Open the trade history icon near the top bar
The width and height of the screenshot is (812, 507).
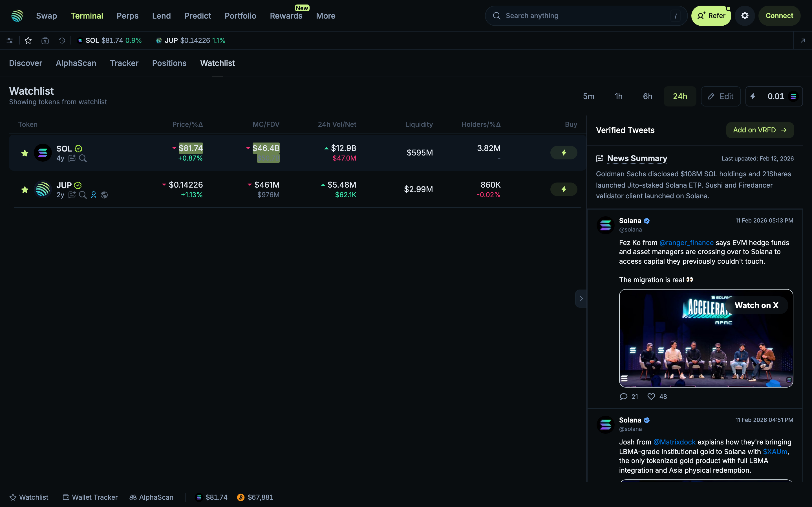[61, 40]
